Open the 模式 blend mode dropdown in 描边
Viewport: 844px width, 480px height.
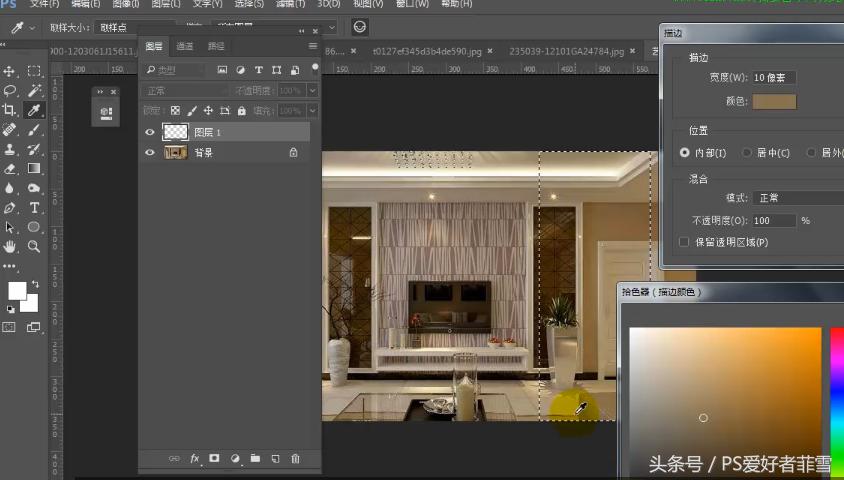797,198
